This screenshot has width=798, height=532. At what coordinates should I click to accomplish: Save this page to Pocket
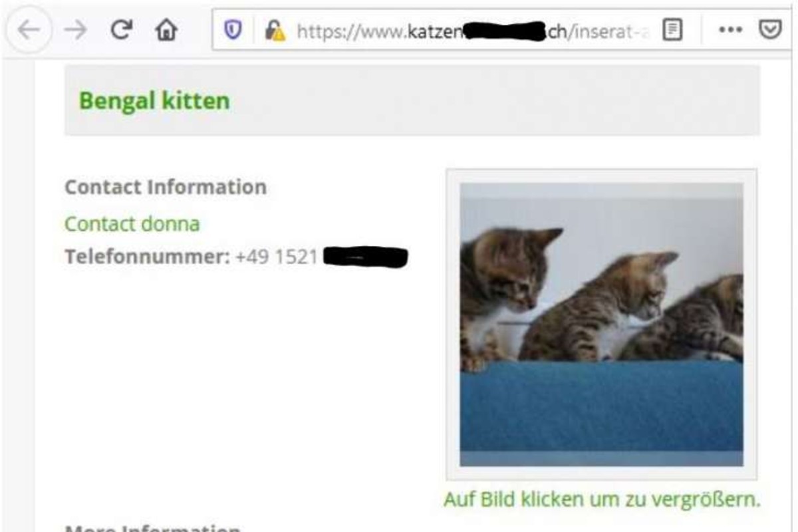pyautogui.click(x=770, y=30)
